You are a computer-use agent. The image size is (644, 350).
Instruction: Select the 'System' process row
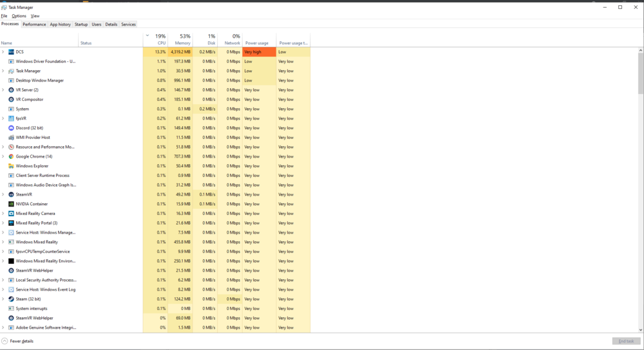(155, 109)
